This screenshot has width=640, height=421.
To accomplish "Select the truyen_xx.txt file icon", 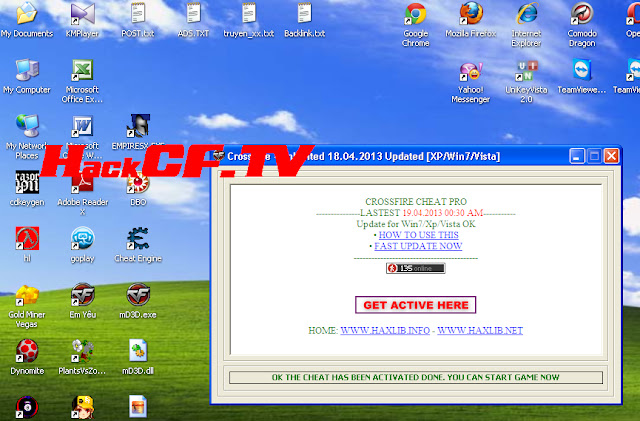I will pos(249,20).
